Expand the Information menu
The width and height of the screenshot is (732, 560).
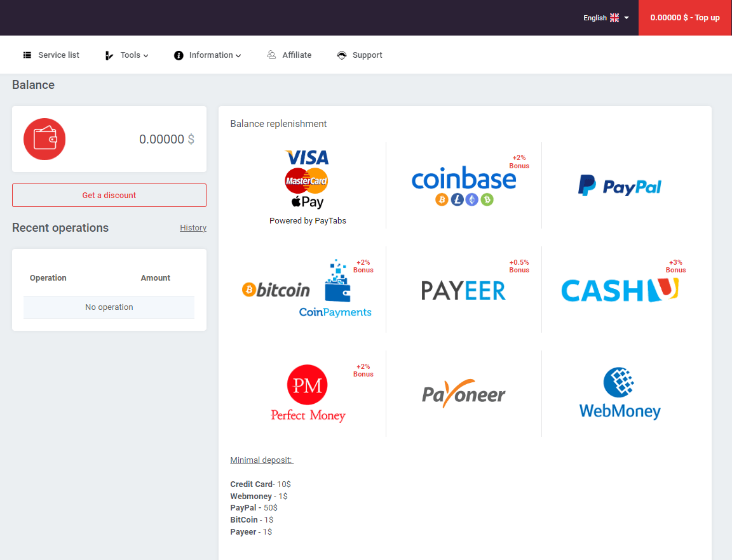[x=207, y=55]
